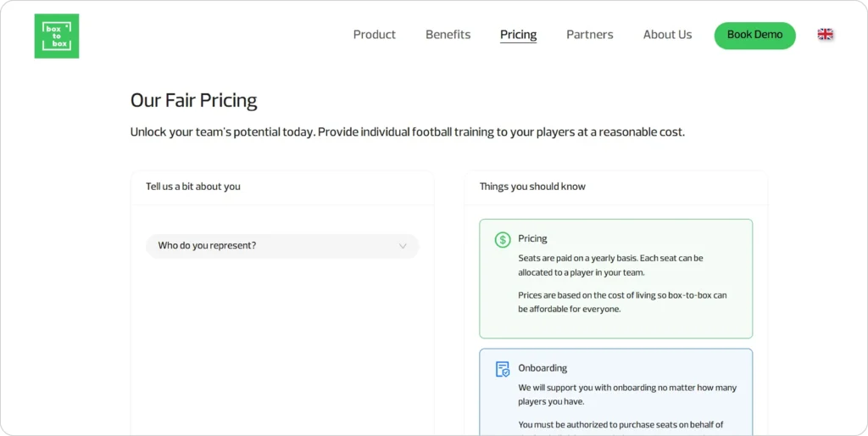Select the Onboarding title in the blue card

(x=542, y=368)
